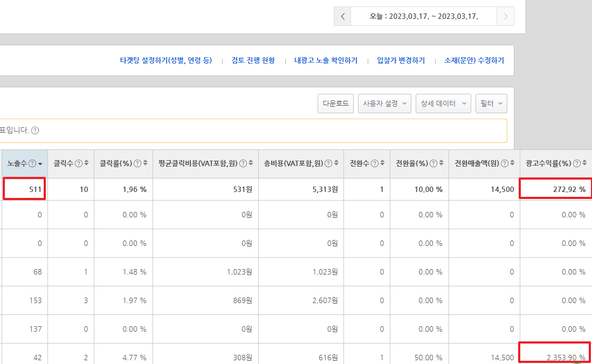Image resolution: width=592 pixels, height=364 pixels.
Task: Select the click rate cell 1.48 %
Action: (134, 272)
